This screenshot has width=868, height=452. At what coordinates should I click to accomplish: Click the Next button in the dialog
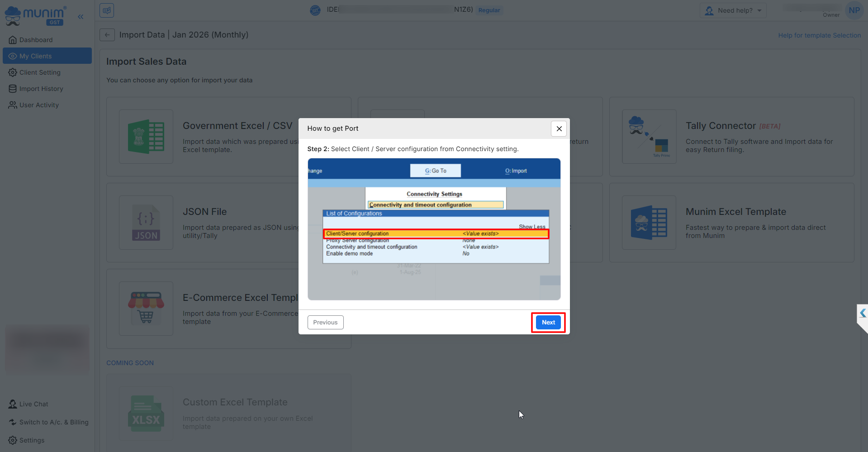point(548,322)
